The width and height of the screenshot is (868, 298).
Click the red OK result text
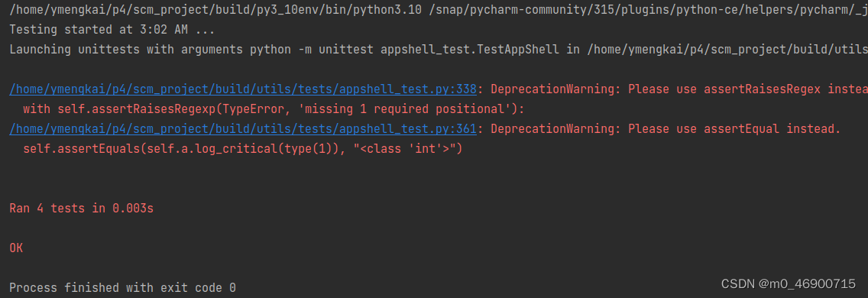pyautogui.click(x=16, y=248)
